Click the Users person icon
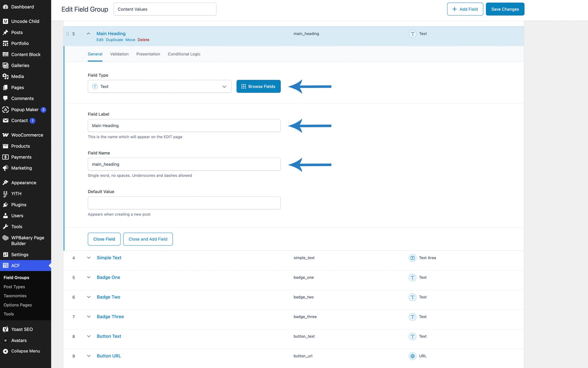The image size is (588, 368). (x=6, y=216)
